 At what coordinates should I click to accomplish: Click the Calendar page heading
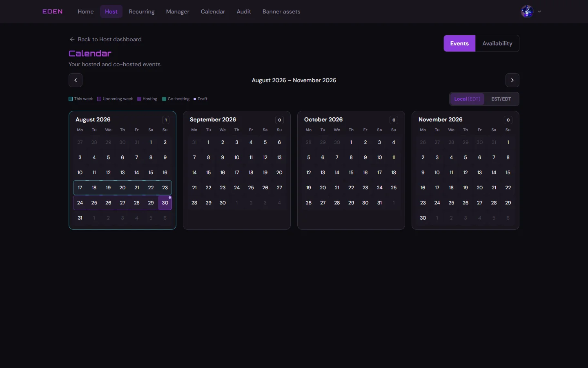point(90,53)
